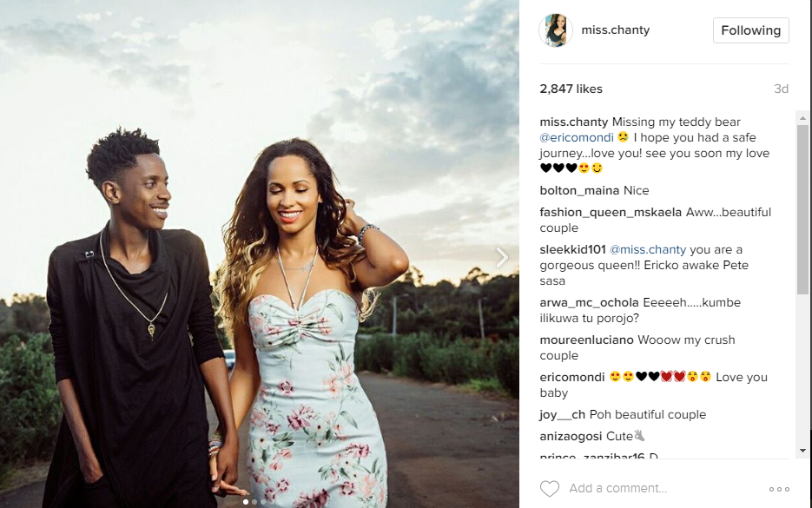The width and height of the screenshot is (812, 508).
Task: Advance to next photo with right chevron
Action: (501, 257)
